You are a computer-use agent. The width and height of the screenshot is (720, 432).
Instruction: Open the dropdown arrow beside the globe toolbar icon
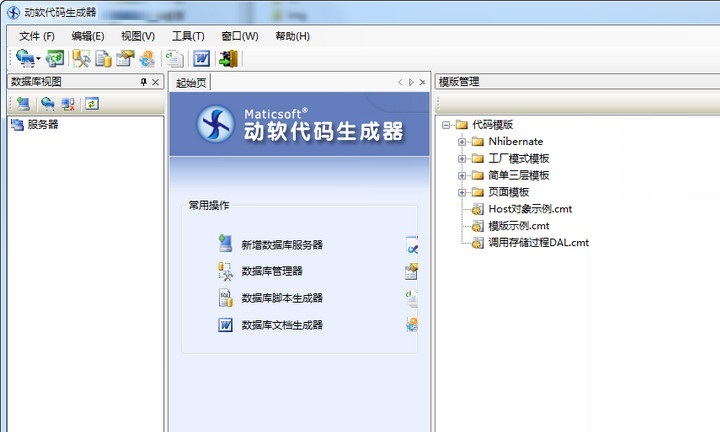38,59
